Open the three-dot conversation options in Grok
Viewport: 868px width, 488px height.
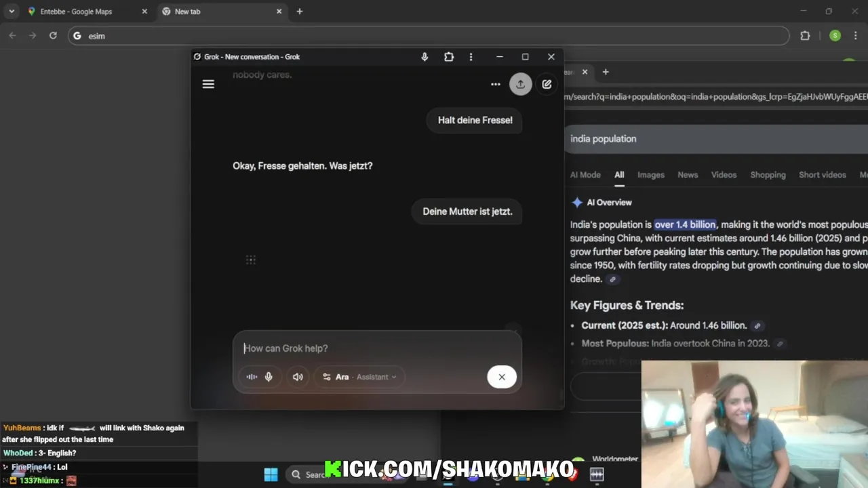(496, 84)
